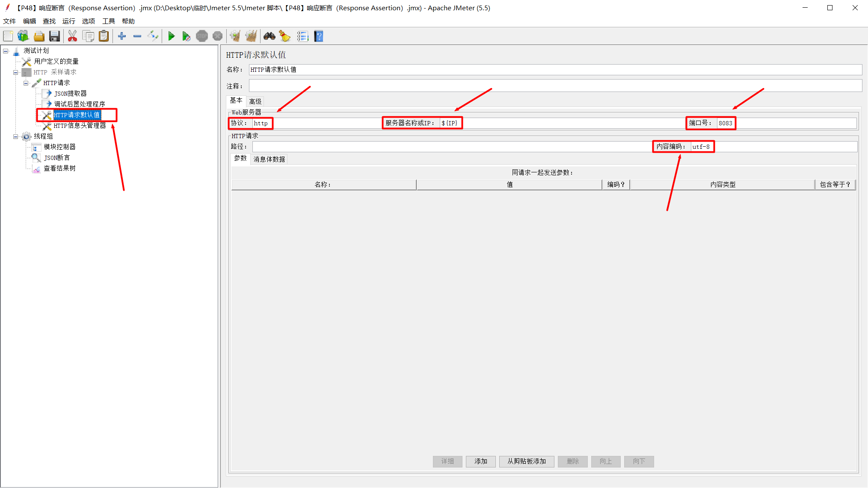Viewport: 868px width, 488px height.
Task: Click the 删除 button
Action: click(x=573, y=461)
